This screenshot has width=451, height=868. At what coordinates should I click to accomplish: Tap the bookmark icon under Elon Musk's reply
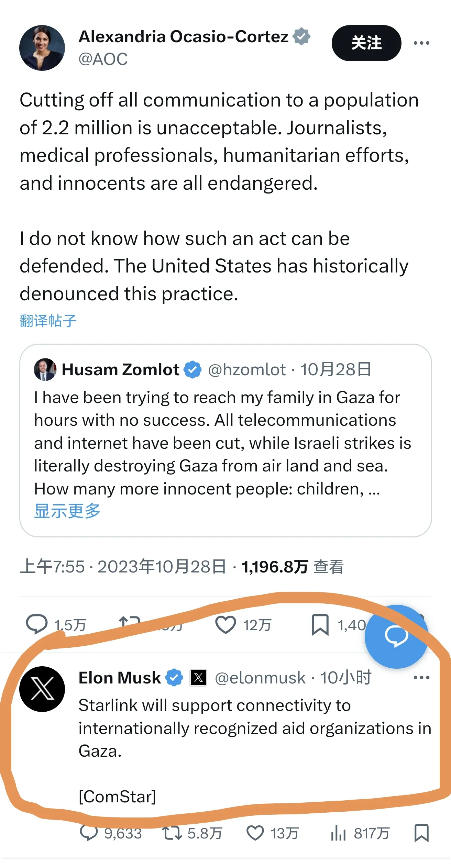click(422, 833)
